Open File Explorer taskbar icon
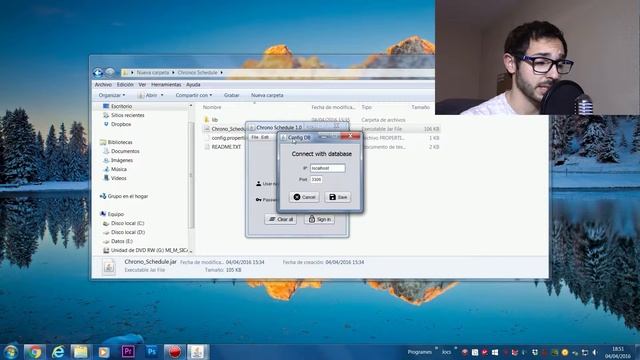This screenshot has width=640, height=360. pyautogui.click(x=81, y=352)
